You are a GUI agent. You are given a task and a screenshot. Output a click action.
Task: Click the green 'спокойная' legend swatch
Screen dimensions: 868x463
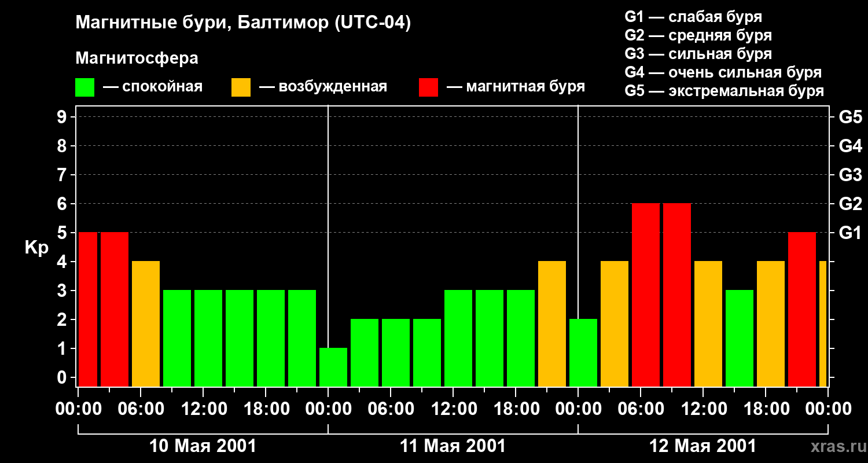[x=85, y=87]
